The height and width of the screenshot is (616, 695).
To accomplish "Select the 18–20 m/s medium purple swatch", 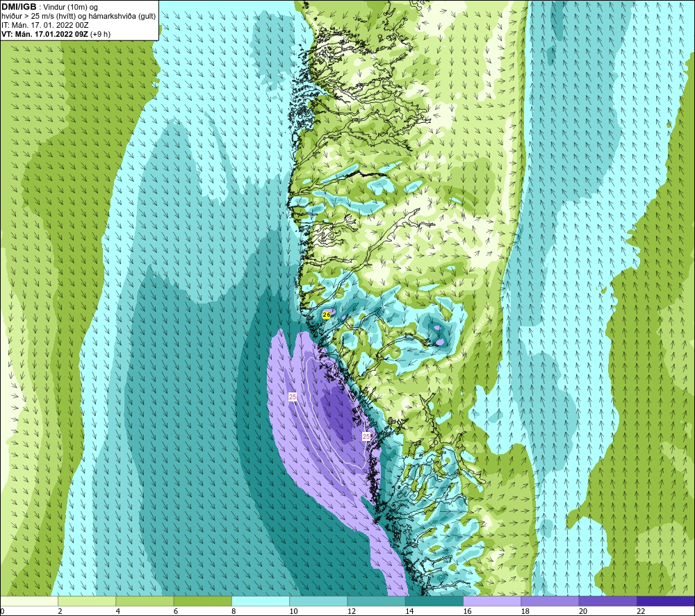I will coord(550,601).
